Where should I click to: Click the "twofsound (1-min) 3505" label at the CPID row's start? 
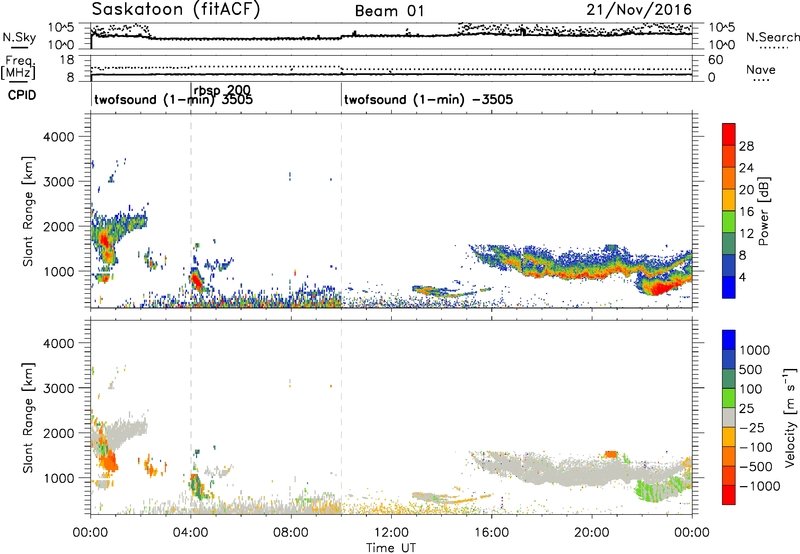point(173,99)
